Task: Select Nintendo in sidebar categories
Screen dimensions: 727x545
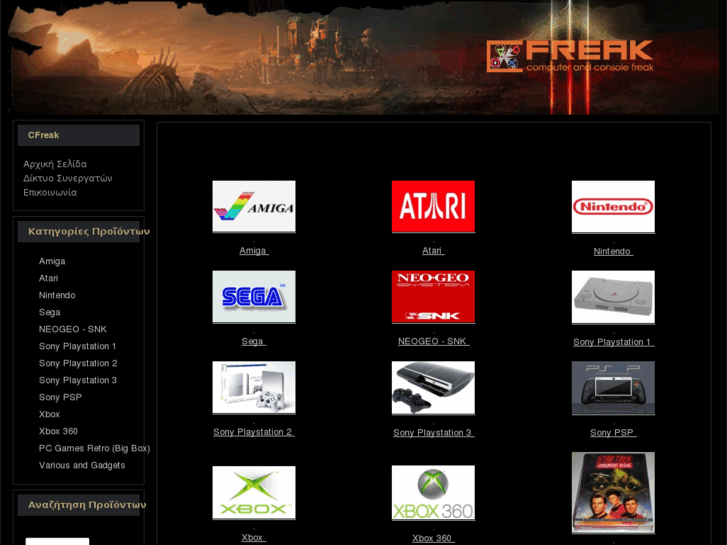Action: coord(57,295)
